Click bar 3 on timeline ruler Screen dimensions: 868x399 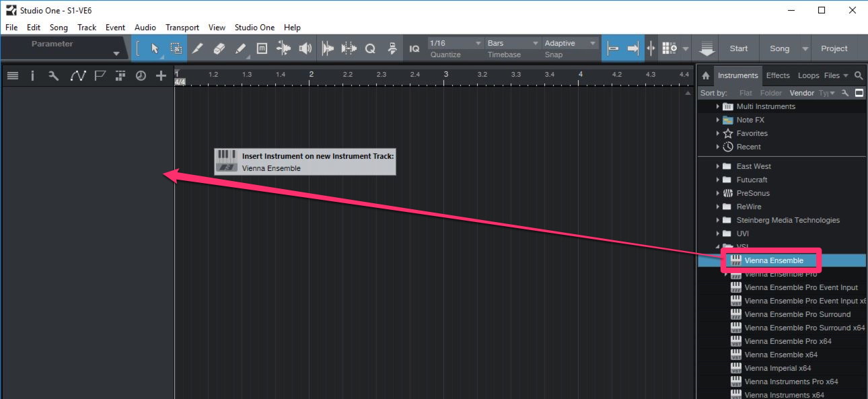[x=445, y=74]
